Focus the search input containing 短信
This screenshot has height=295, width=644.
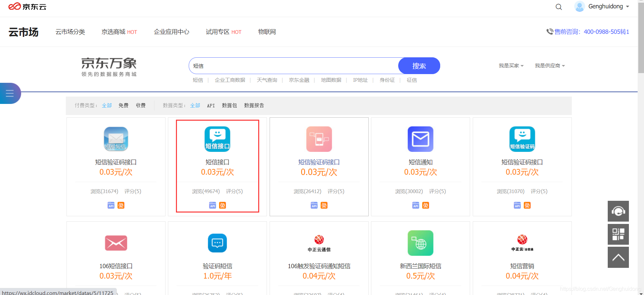click(x=294, y=66)
